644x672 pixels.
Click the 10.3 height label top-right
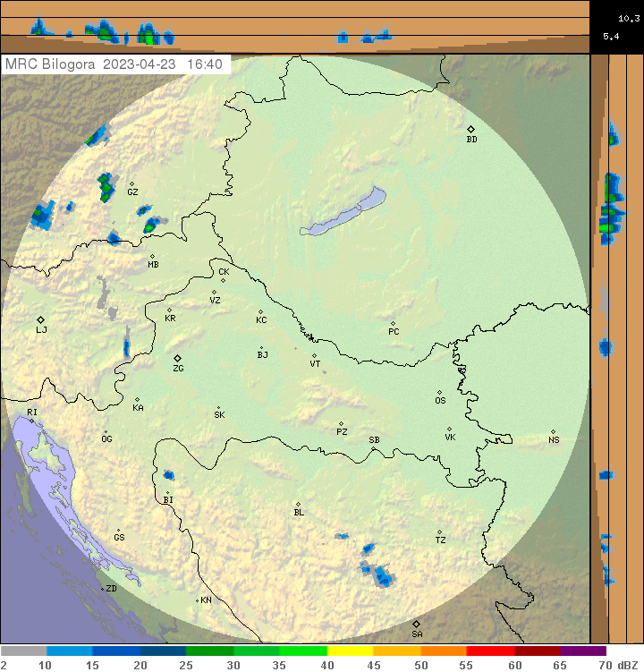(x=628, y=18)
